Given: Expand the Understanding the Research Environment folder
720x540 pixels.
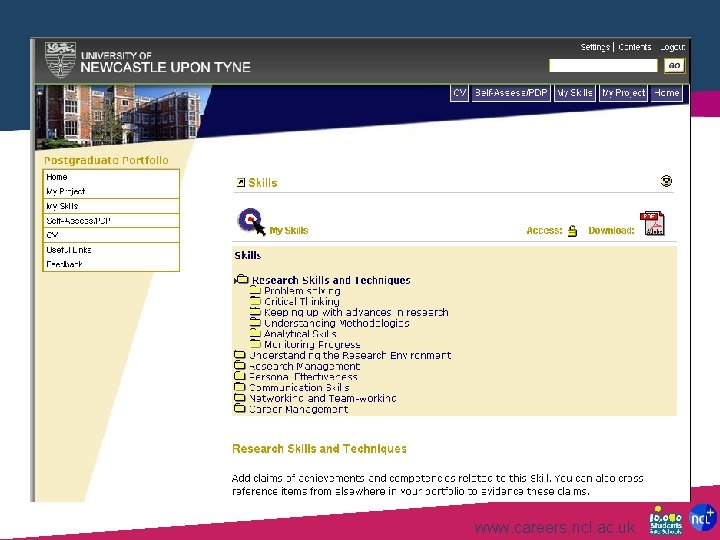Looking at the screenshot, I should (240, 355).
